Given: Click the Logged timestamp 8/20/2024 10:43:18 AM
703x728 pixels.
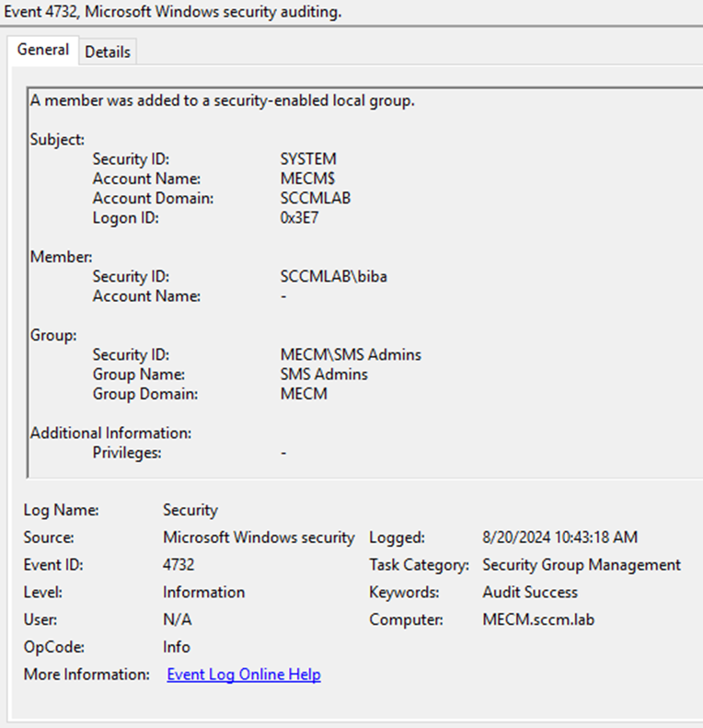Looking at the screenshot, I should pyautogui.click(x=560, y=537).
